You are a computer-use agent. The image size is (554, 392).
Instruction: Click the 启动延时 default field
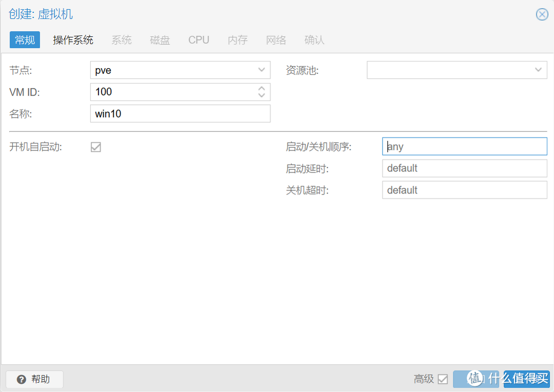pos(465,168)
